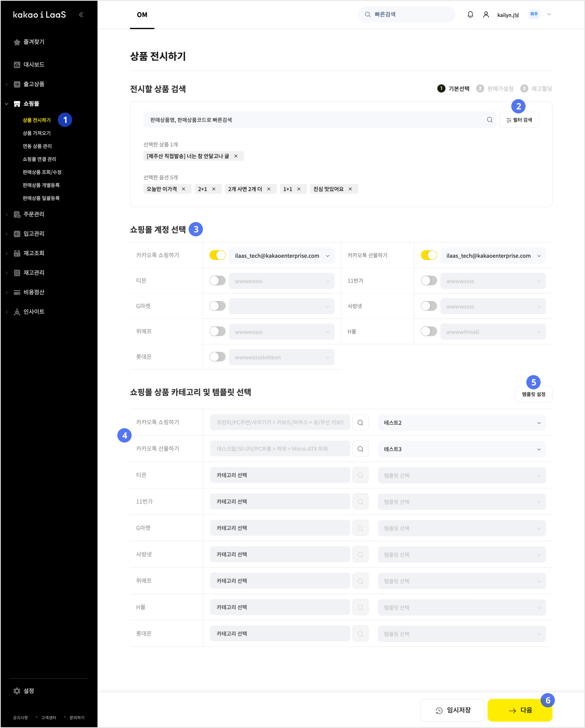This screenshot has width=585, height=728.
Task: Select the OM tab
Action: click(142, 15)
